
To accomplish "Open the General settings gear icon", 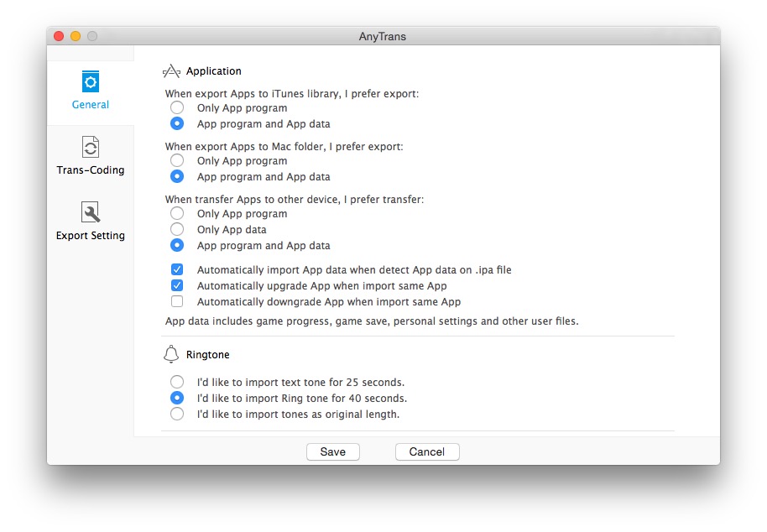I will (91, 81).
